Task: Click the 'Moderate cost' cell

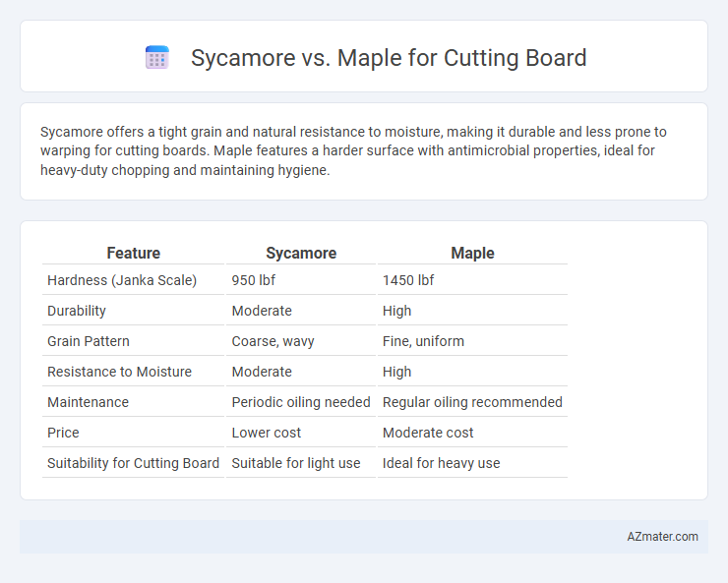Action: point(428,433)
